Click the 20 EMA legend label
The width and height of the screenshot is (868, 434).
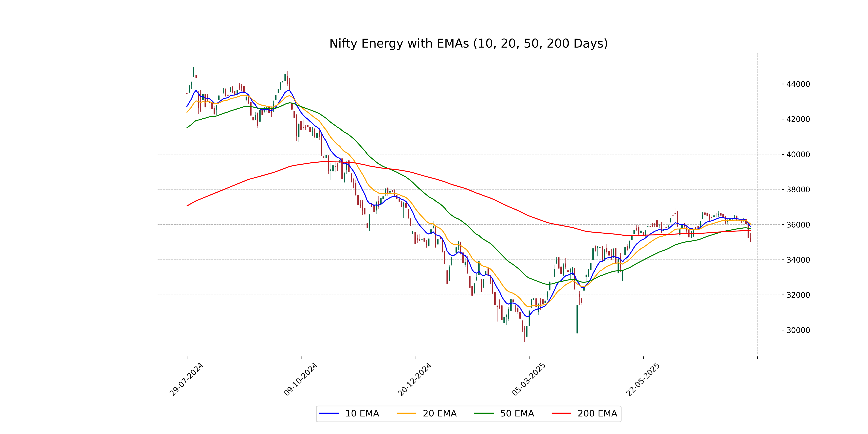click(439, 413)
